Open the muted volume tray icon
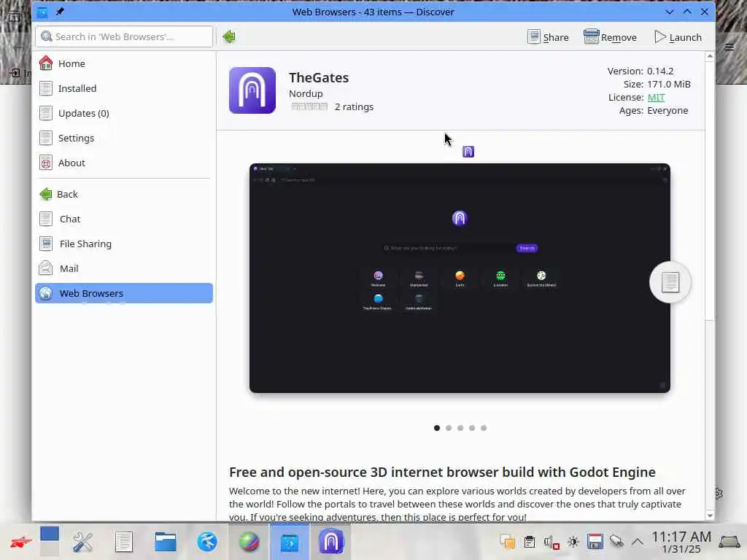The width and height of the screenshot is (747, 560). pyautogui.click(x=551, y=542)
